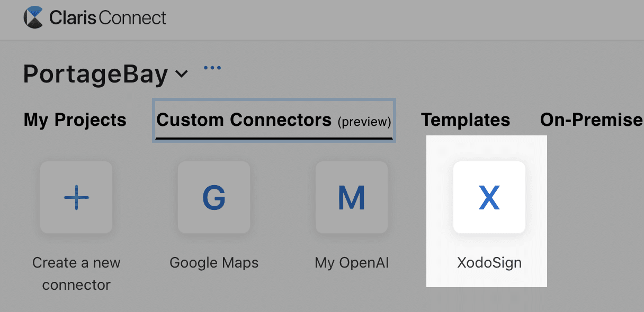Expand the PortageBay workspace dropdown
Screen dimensions: 644x312
click(181, 75)
